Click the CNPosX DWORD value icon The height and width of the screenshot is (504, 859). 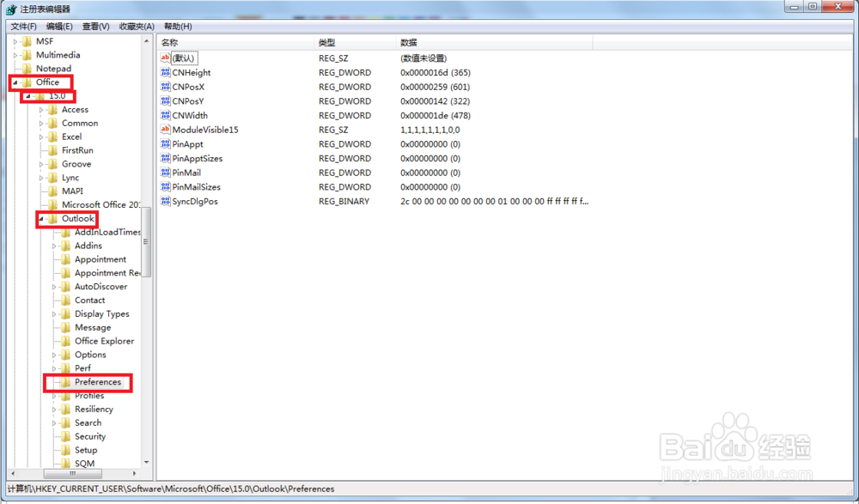tap(166, 87)
